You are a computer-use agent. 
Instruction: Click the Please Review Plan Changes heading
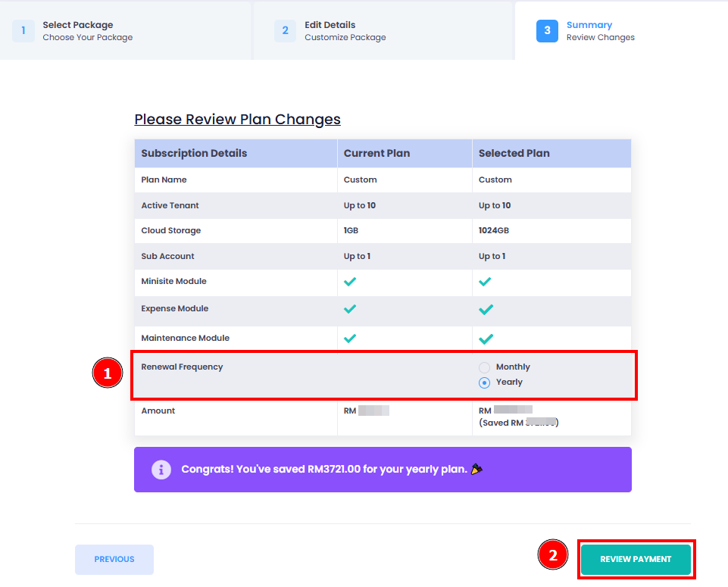click(x=237, y=120)
